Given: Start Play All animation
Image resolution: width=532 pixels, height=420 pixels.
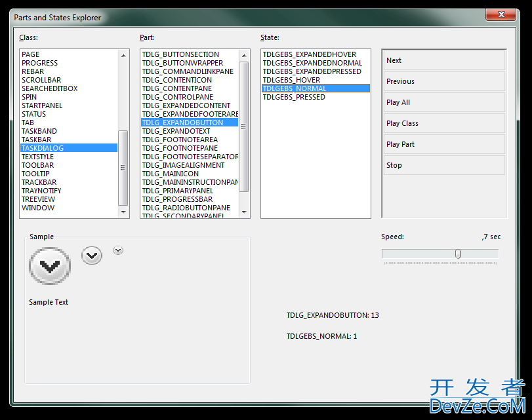Looking at the screenshot, I should tap(444, 102).
